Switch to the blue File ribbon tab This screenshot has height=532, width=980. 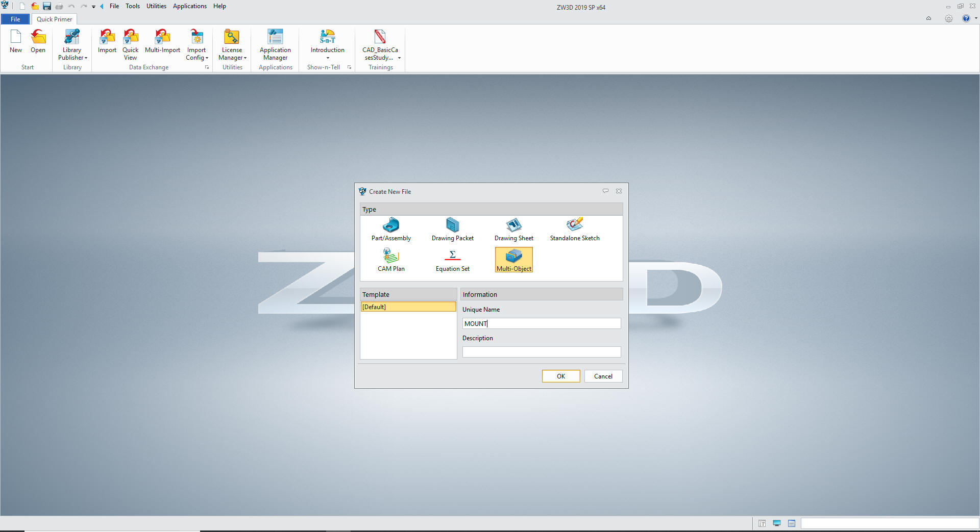point(15,19)
